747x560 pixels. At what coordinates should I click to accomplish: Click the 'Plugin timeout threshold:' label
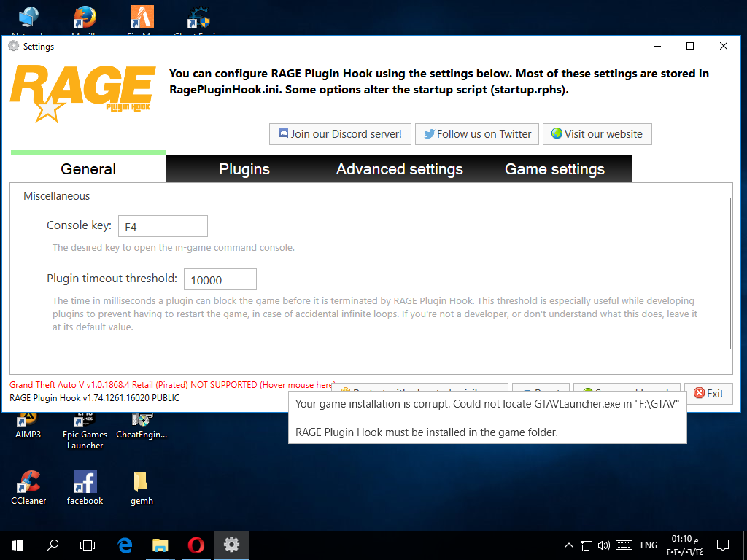(x=112, y=279)
